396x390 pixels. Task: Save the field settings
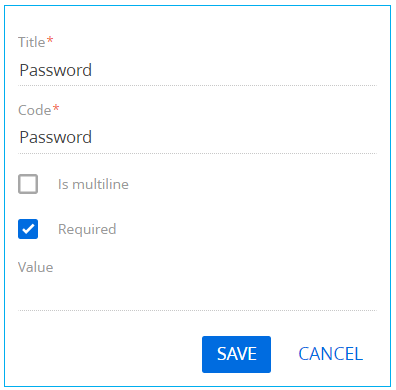coord(236,354)
